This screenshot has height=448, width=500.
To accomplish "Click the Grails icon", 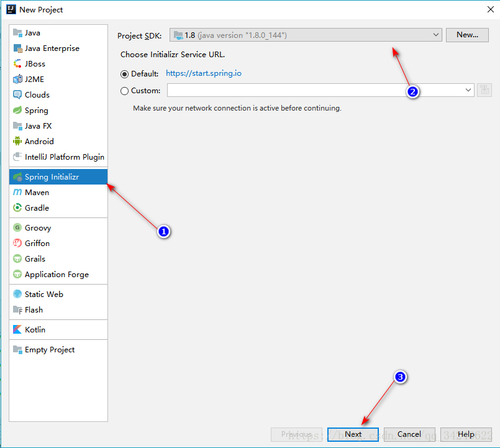I will (17, 258).
